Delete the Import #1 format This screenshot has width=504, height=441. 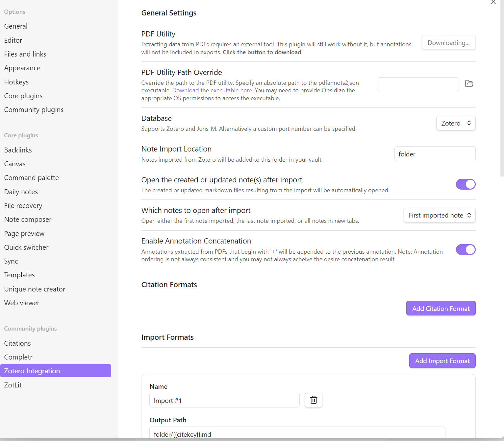313,400
